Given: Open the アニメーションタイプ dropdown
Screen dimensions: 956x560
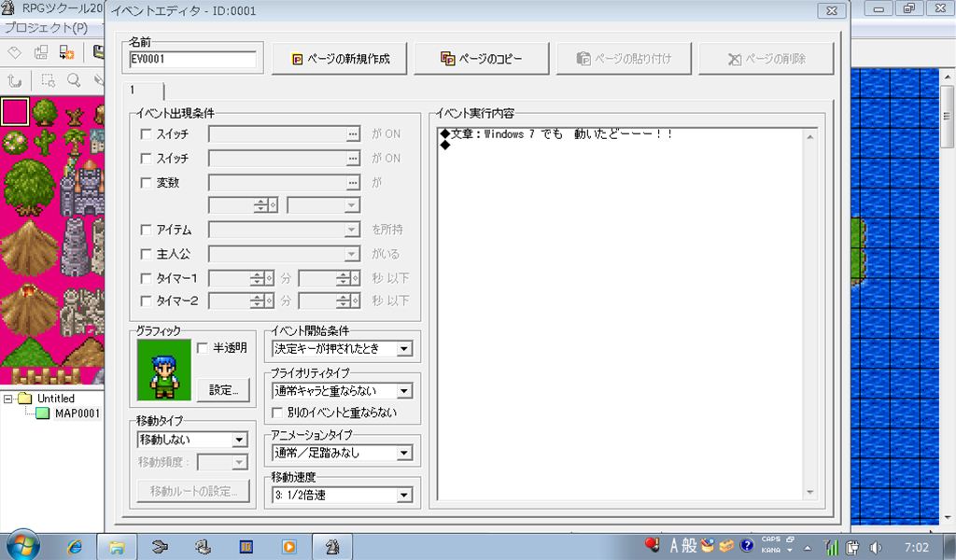Looking at the screenshot, I should click(342, 453).
